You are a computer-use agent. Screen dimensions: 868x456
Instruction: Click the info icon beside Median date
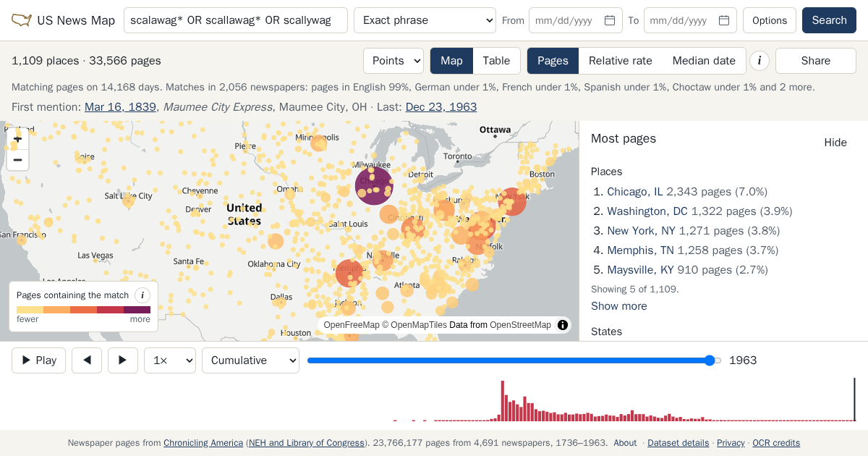coord(759,61)
